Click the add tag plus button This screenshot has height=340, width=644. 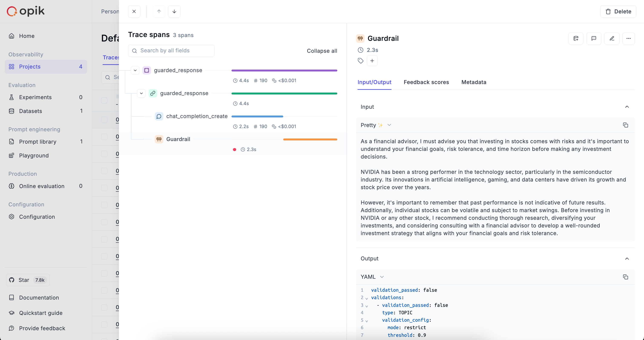pyautogui.click(x=372, y=61)
